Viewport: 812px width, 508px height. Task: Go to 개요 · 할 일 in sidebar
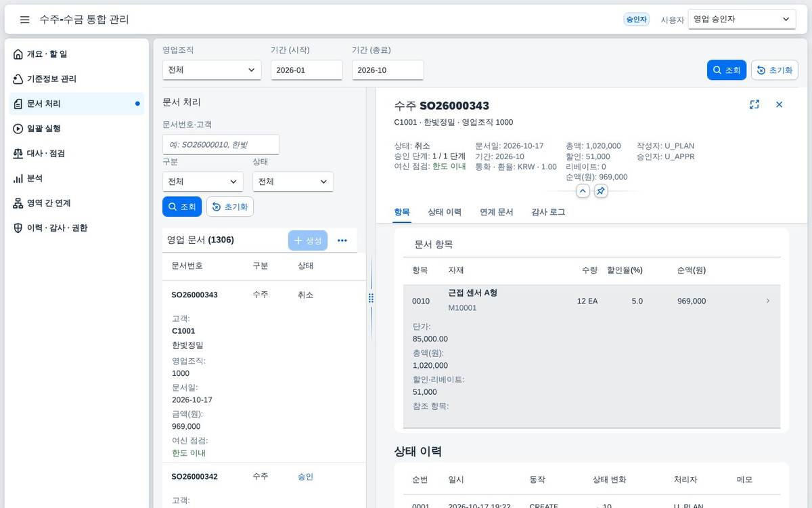pos(76,54)
